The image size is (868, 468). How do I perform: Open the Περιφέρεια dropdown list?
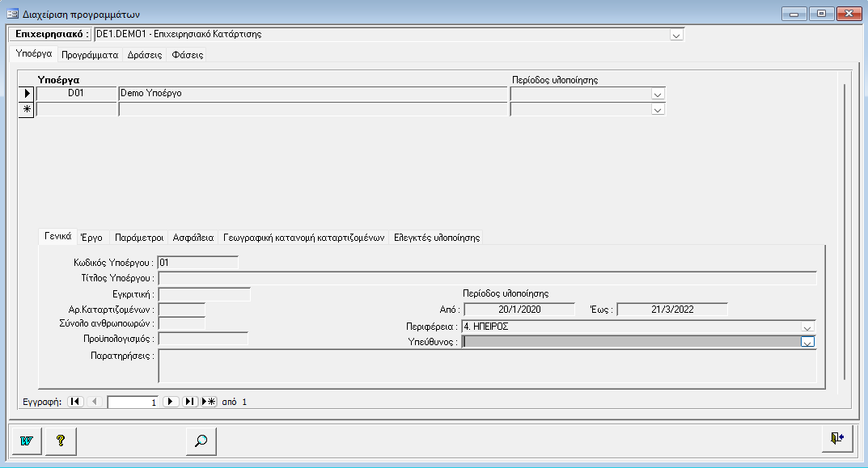[807, 327]
